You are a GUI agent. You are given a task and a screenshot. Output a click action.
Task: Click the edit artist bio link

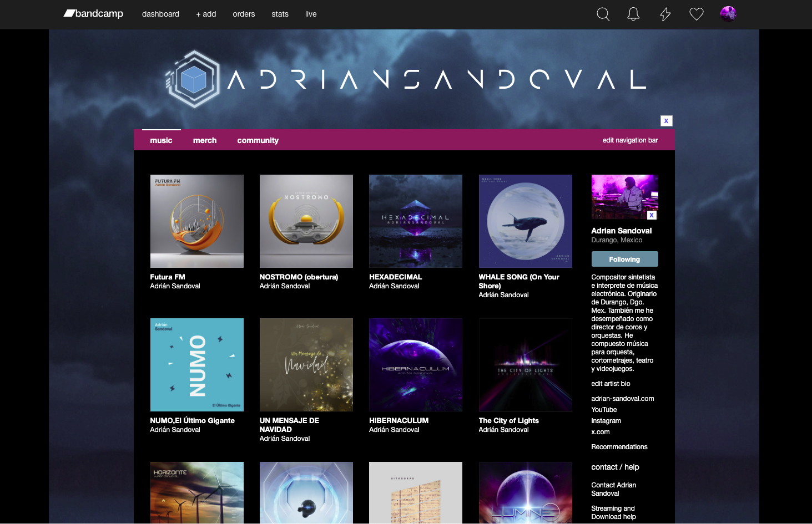[x=611, y=384]
